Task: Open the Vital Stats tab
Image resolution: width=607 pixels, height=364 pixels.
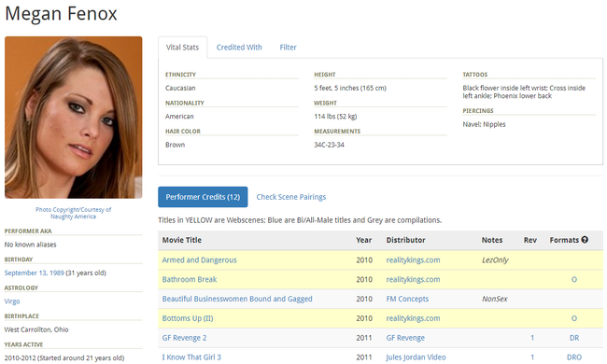Action: pyautogui.click(x=182, y=48)
